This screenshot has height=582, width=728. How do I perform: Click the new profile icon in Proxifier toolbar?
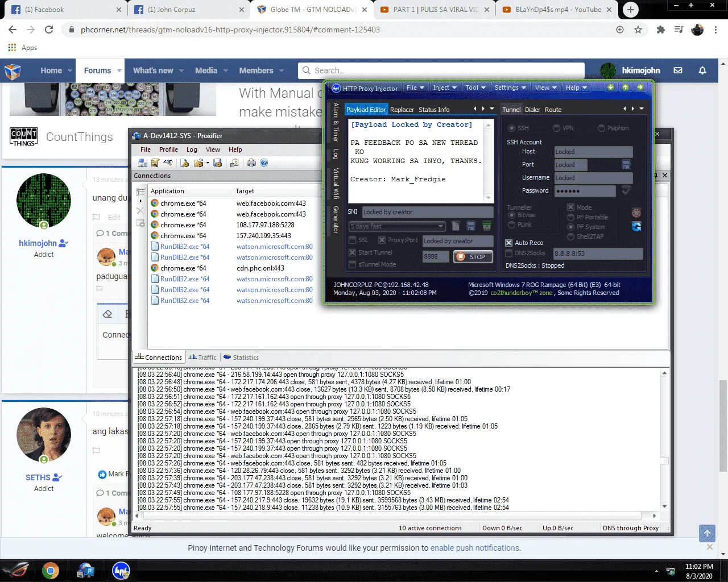[x=184, y=163]
